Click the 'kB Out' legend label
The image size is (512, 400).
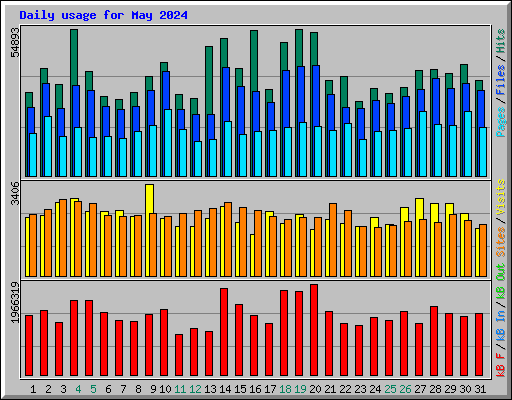click(501, 281)
